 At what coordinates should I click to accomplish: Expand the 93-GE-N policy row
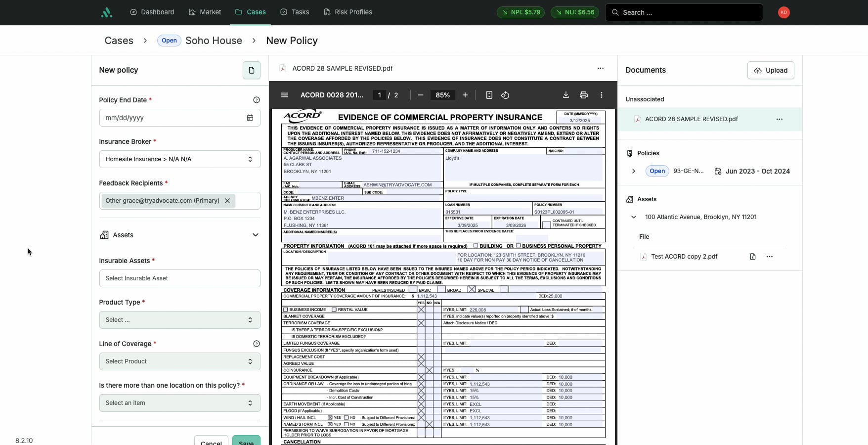tap(634, 171)
